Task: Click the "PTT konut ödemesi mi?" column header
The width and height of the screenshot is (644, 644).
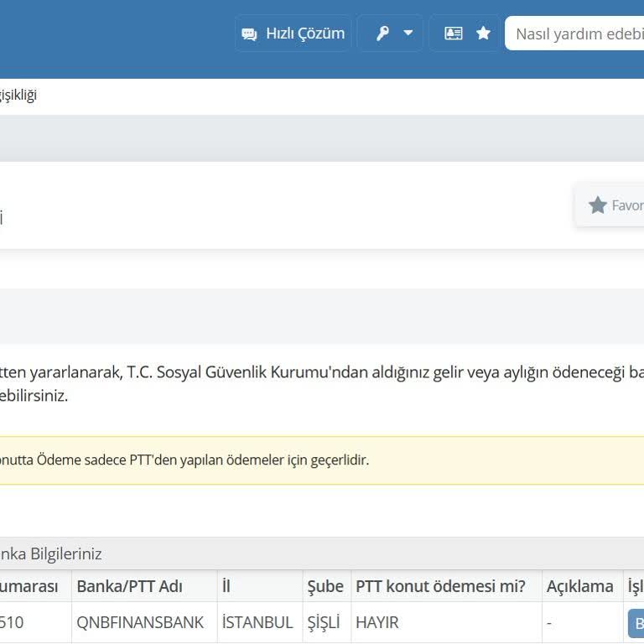Action: tap(440, 586)
